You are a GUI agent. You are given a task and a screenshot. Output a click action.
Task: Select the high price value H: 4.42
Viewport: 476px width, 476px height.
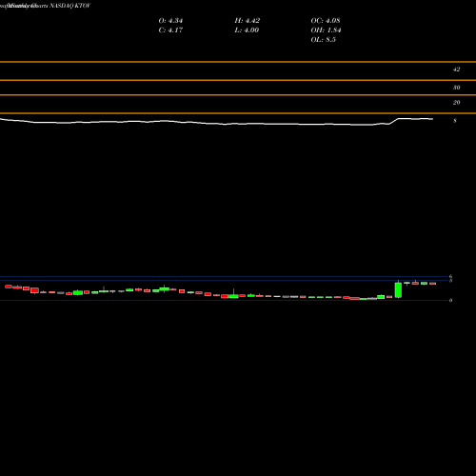(248, 21)
